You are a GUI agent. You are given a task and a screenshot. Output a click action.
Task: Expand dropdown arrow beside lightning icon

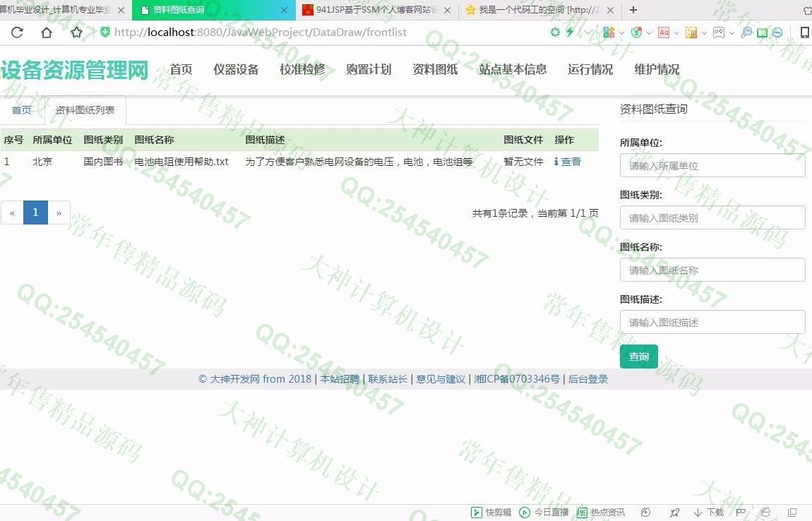[587, 32]
